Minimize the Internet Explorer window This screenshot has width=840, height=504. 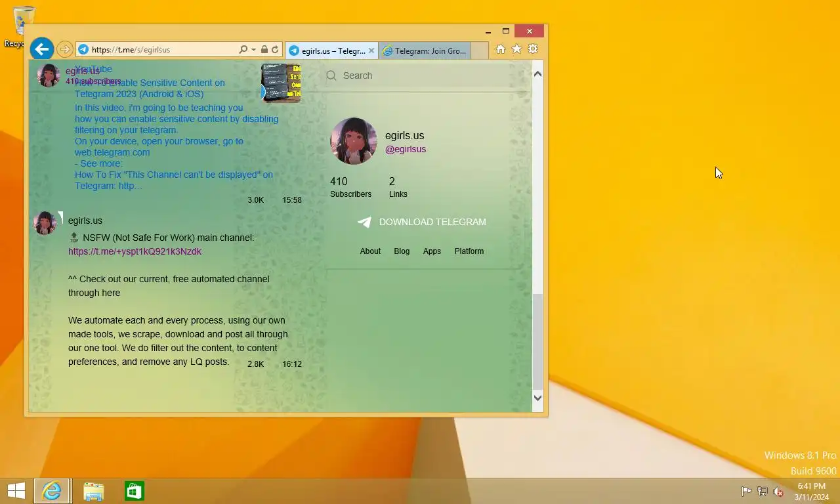[488, 31]
